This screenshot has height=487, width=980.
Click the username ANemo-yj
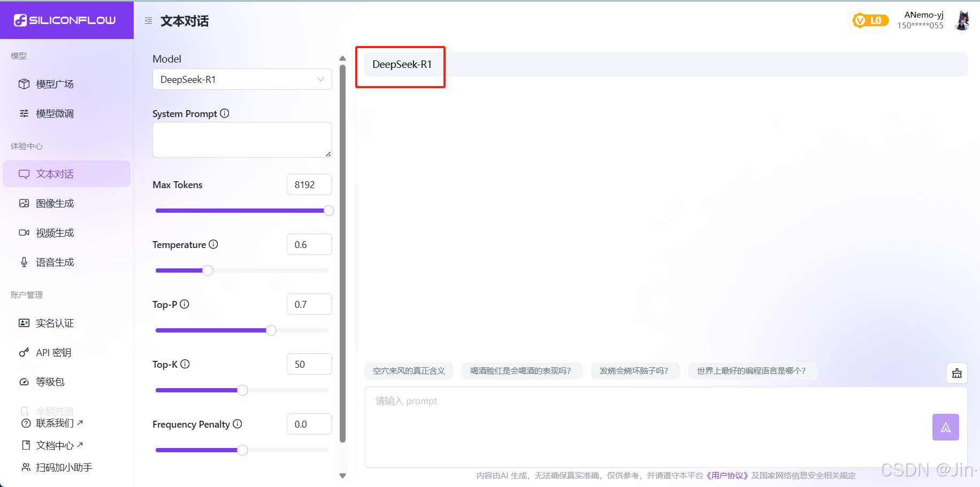click(x=923, y=14)
